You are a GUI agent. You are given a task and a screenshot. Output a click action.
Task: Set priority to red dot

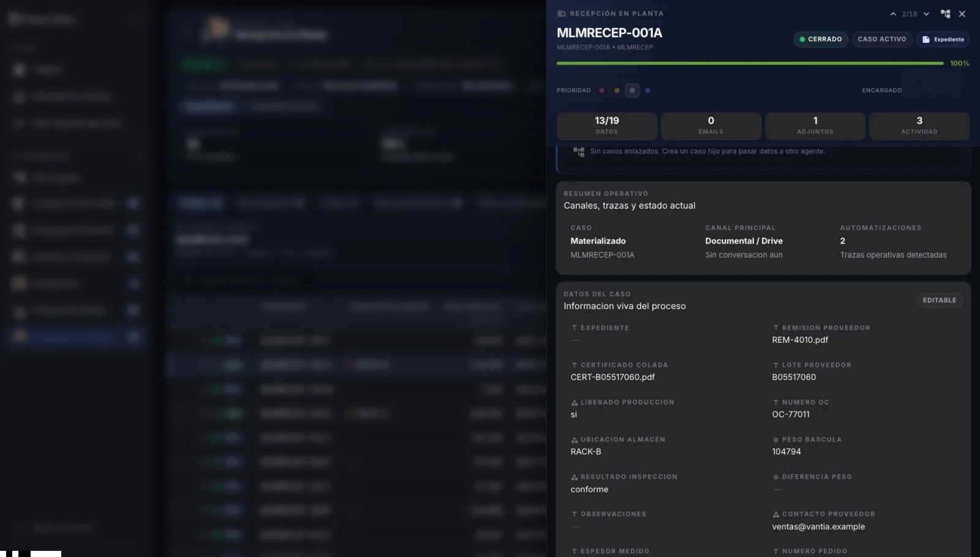point(601,91)
